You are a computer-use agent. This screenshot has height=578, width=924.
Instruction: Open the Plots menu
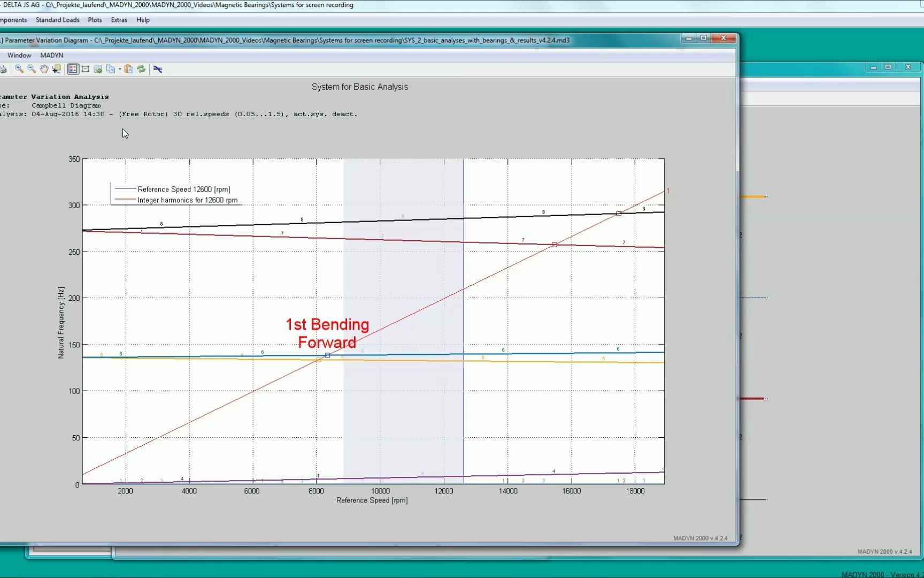(x=95, y=20)
